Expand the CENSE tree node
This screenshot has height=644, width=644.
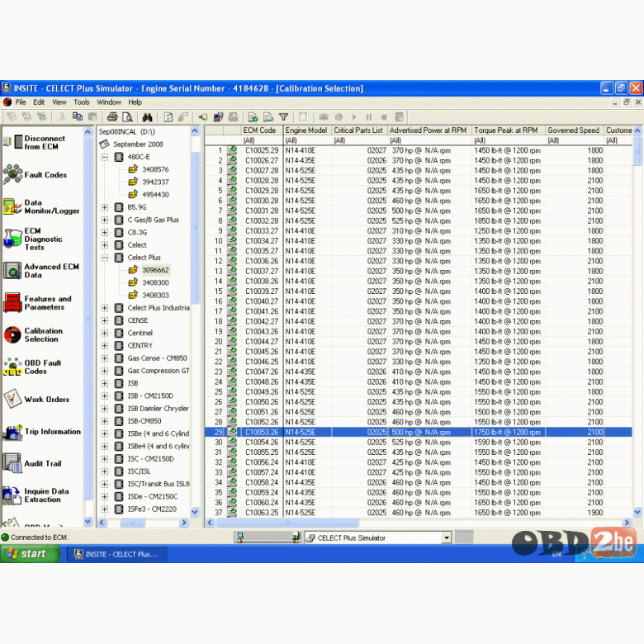coord(105,320)
